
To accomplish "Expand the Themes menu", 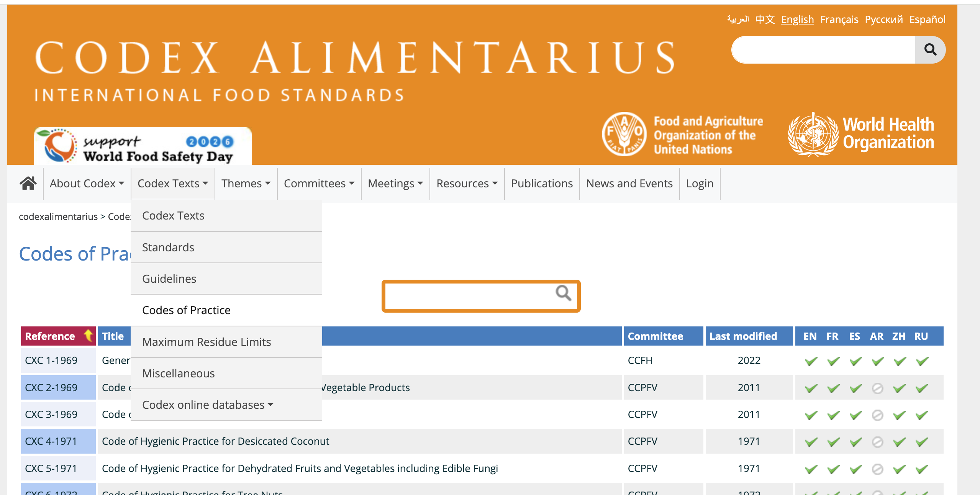I will click(246, 184).
